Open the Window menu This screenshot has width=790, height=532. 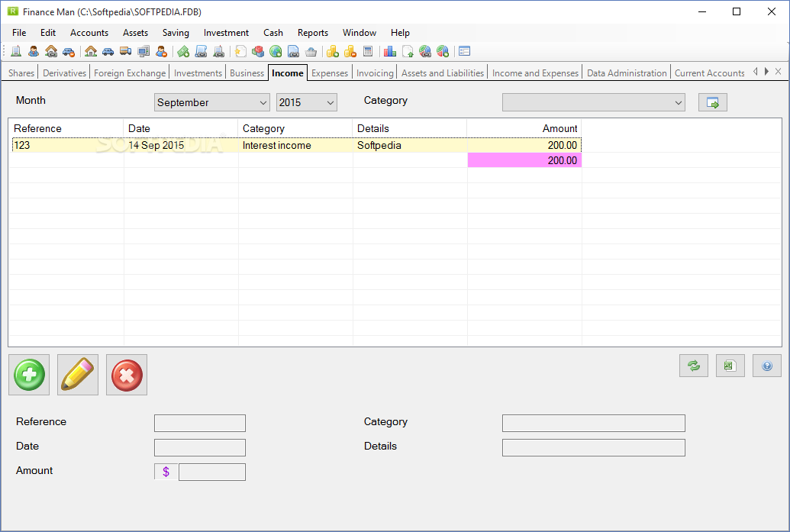pos(360,33)
